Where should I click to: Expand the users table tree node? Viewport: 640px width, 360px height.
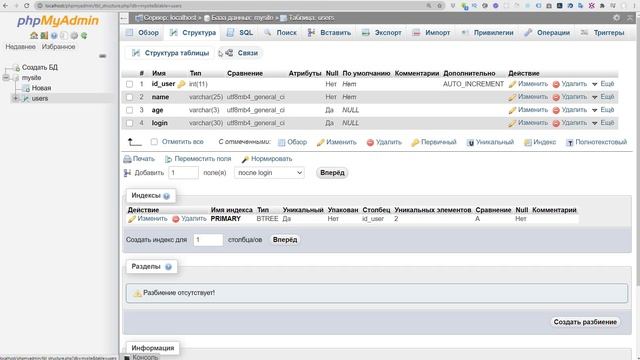click(16, 98)
